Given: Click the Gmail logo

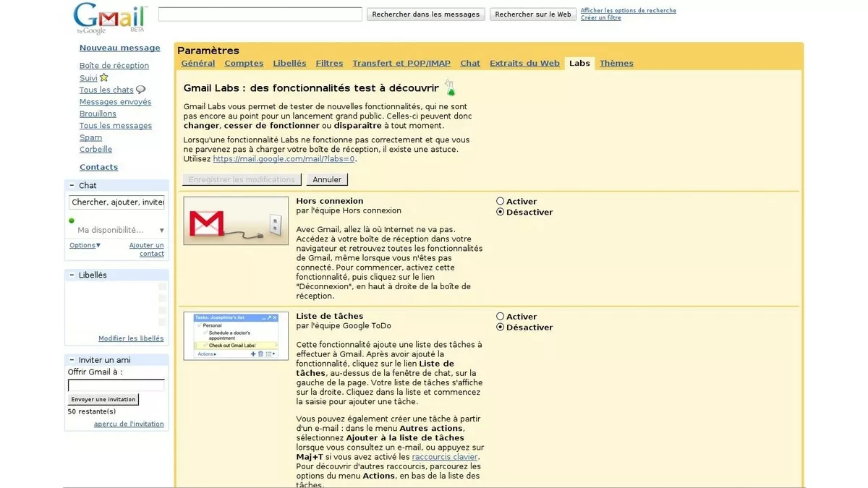Looking at the screenshot, I should [109, 16].
